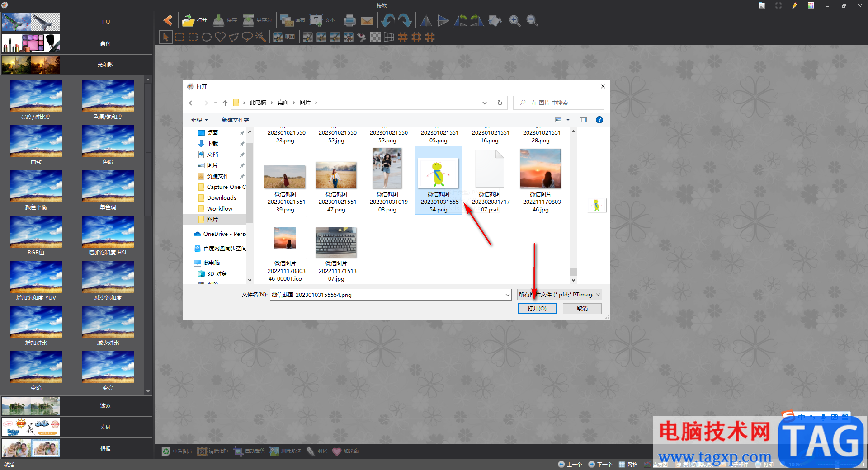Click the email envelope icon
868x470 pixels.
coord(367,21)
